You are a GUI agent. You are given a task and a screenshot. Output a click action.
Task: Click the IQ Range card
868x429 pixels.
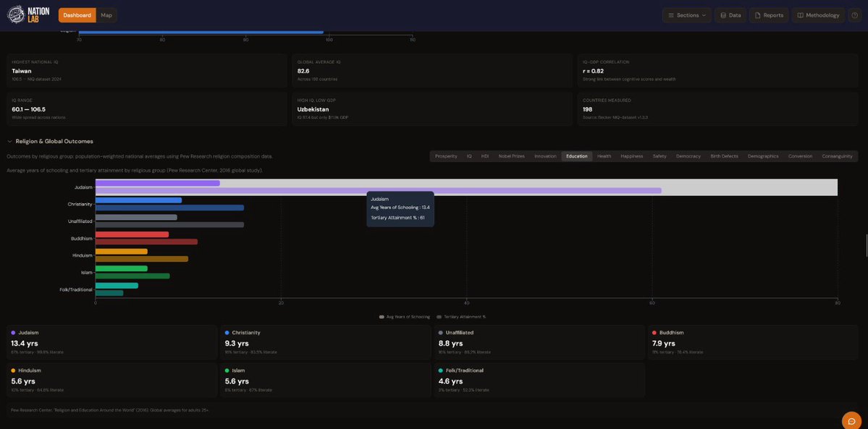tap(146, 109)
